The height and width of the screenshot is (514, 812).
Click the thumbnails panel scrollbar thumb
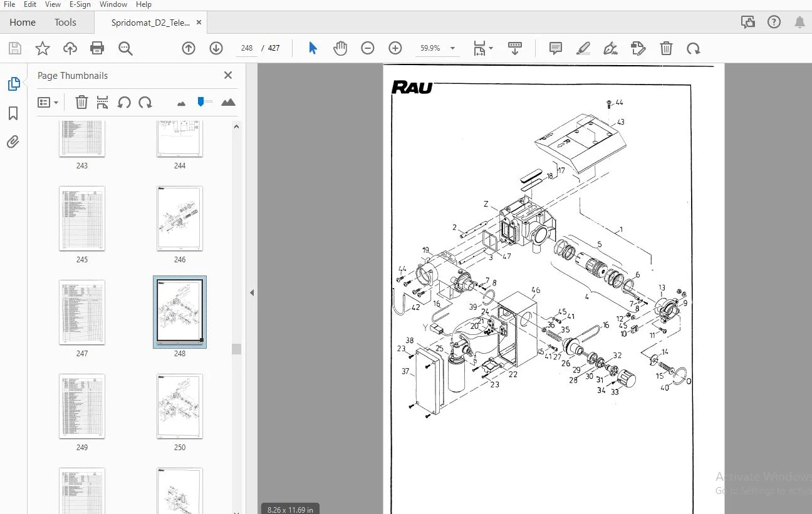point(236,349)
